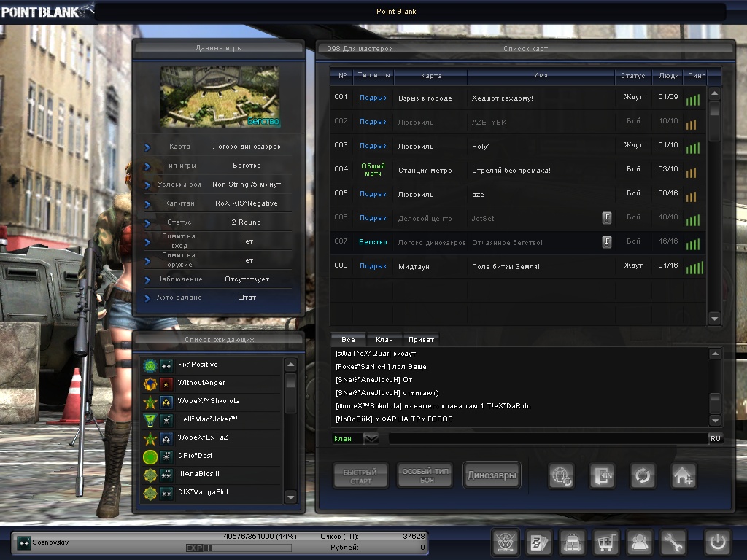Open the server selection globe icon
The image size is (747, 560).
click(562, 475)
